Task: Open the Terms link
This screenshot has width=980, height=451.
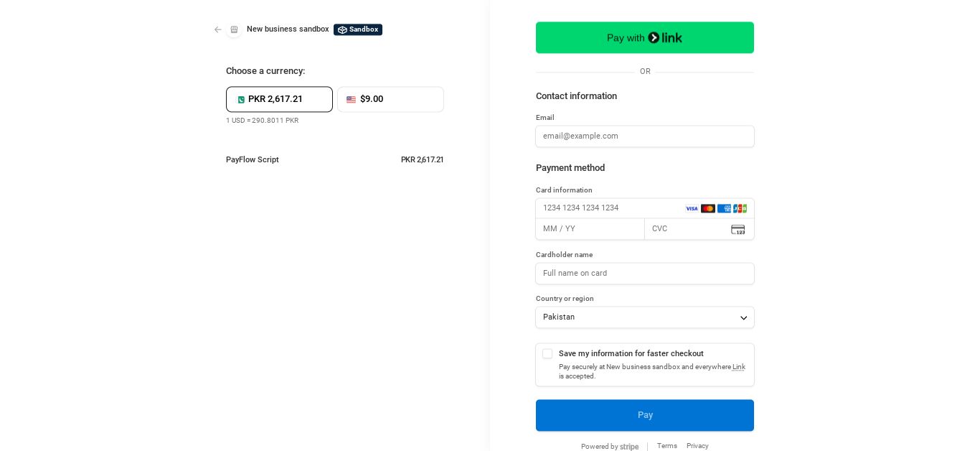Action: click(x=666, y=446)
